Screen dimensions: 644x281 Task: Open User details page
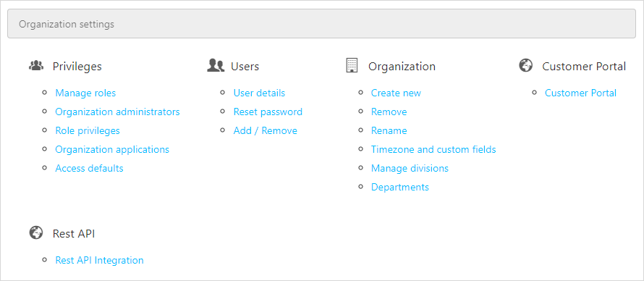(x=259, y=93)
